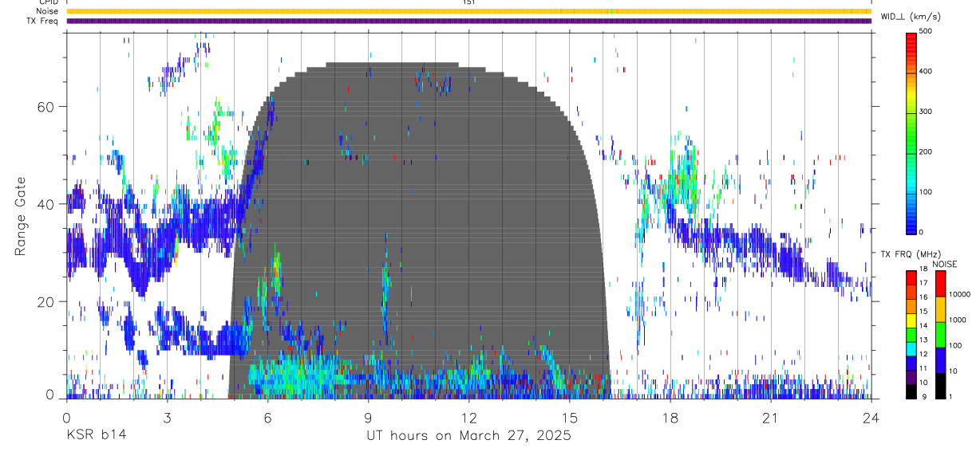
Task: Click x-axis tick label '18'
Action: [670, 418]
